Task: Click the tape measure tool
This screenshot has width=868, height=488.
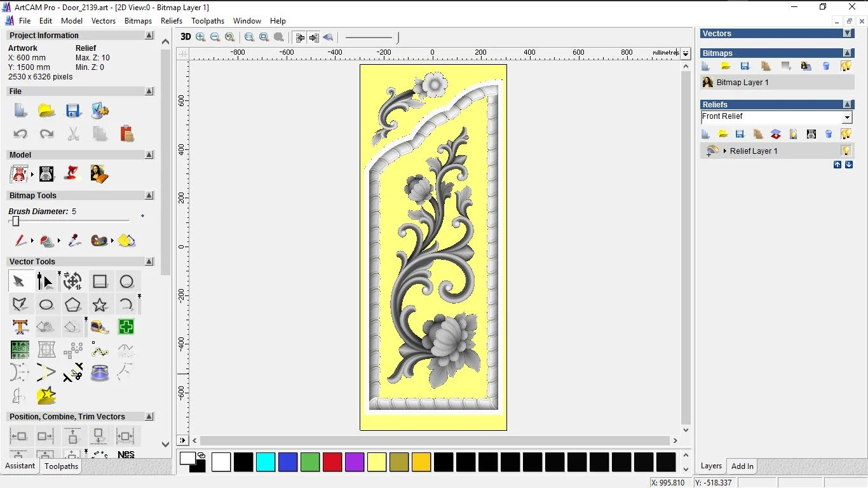Action: pos(100,327)
